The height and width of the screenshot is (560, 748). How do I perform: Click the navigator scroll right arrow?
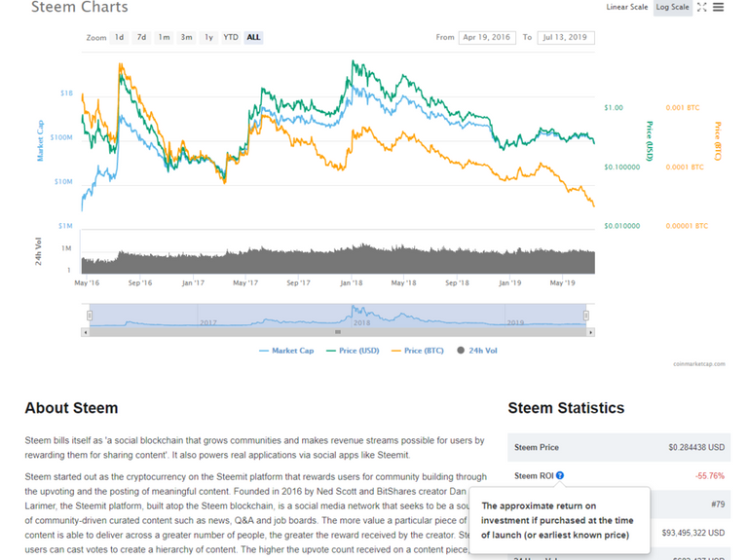point(590,332)
